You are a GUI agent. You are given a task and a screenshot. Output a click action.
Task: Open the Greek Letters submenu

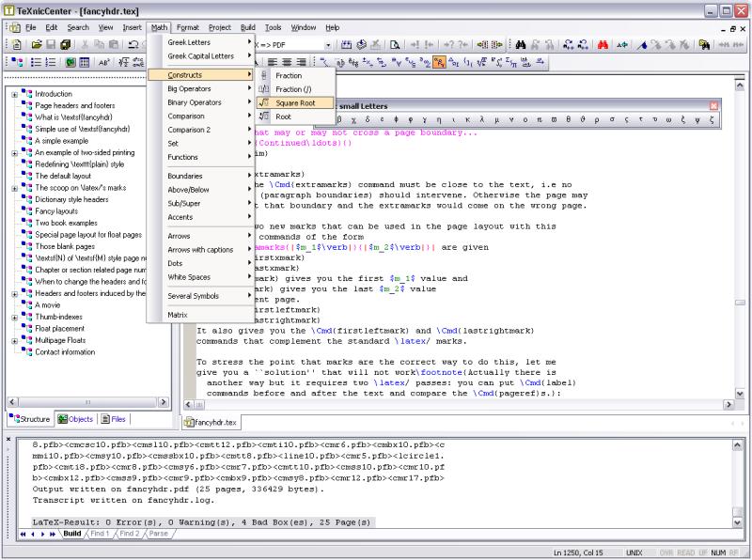click(x=200, y=42)
